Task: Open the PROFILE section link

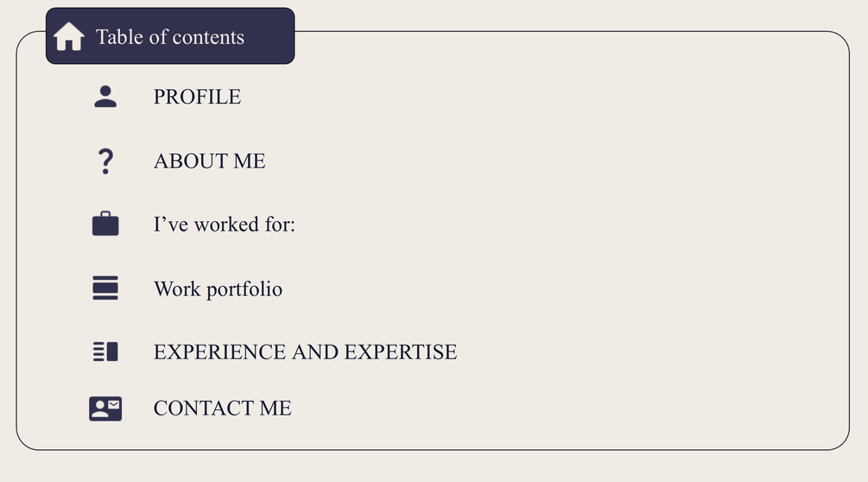Action: [197, 97]
